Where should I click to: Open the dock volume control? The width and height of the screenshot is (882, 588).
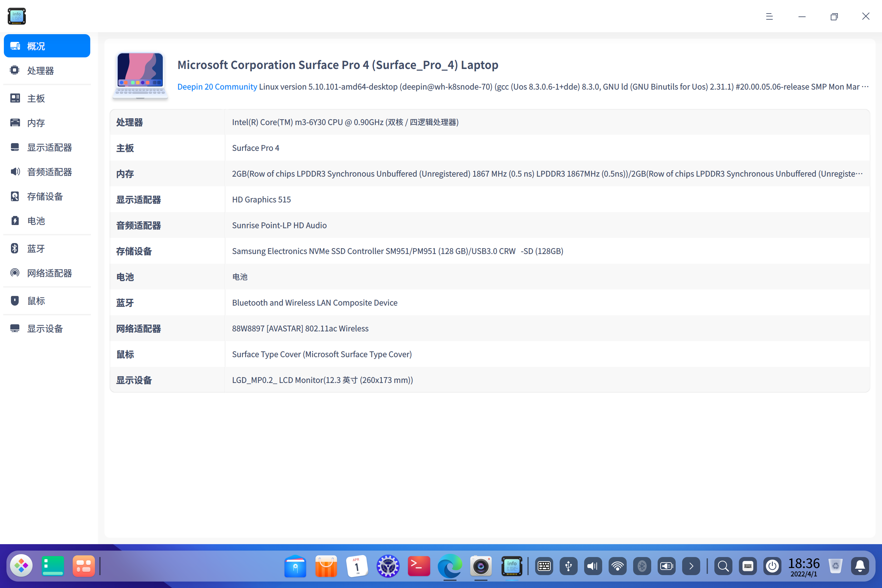[593, 566]
